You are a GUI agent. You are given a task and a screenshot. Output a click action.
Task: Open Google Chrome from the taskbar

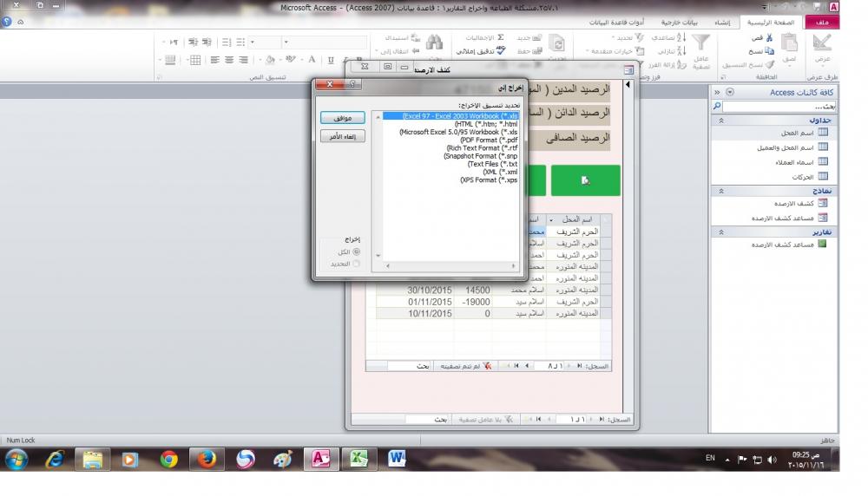click(x=169, y=459)
